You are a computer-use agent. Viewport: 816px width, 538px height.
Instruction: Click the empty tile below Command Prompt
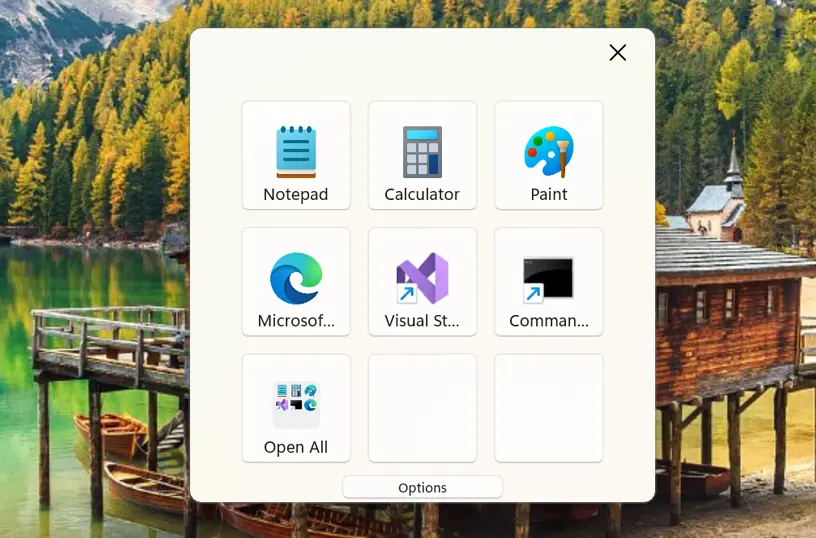point(549,408)
